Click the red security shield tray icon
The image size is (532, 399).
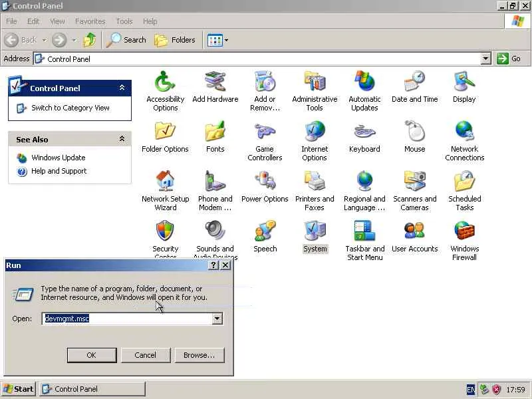tap(497, 390)
